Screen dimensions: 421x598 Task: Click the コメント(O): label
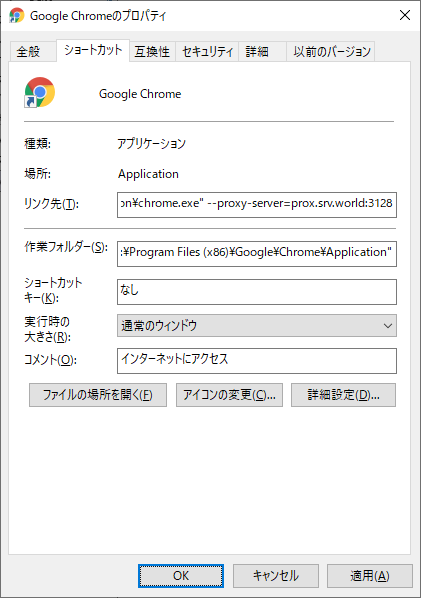[50, 360]
